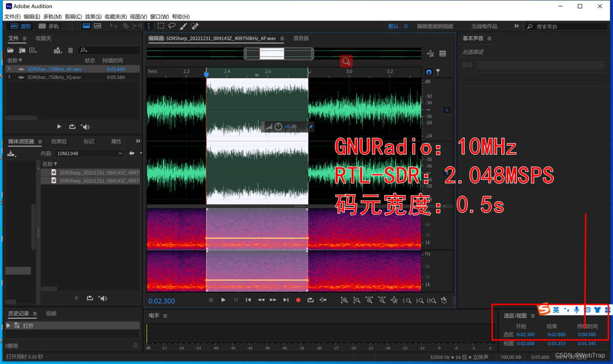Click Zoom Out Amplitude icon
613x364 pixels.
(x=357, y=300)
